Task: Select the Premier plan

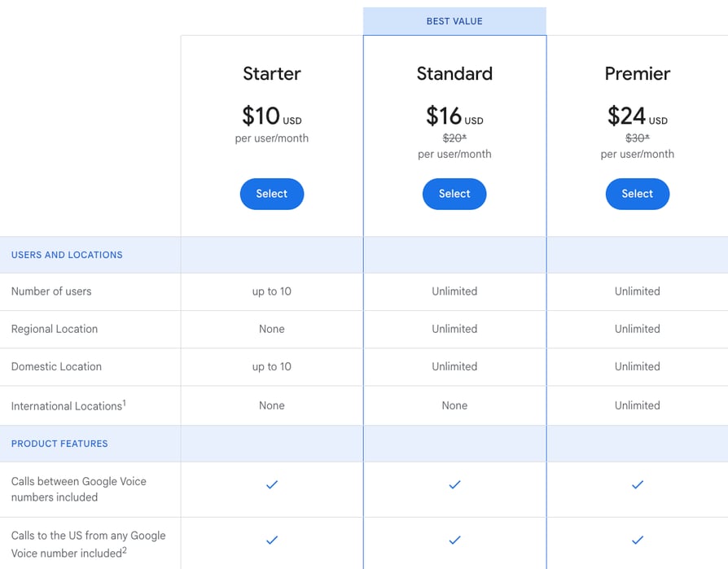Action: coord(638,194)
